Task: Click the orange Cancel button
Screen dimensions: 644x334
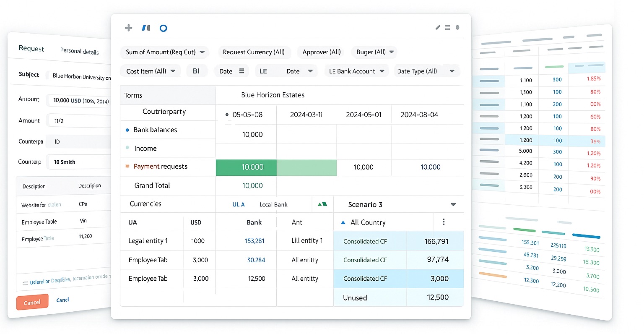Action: point(32,303)
